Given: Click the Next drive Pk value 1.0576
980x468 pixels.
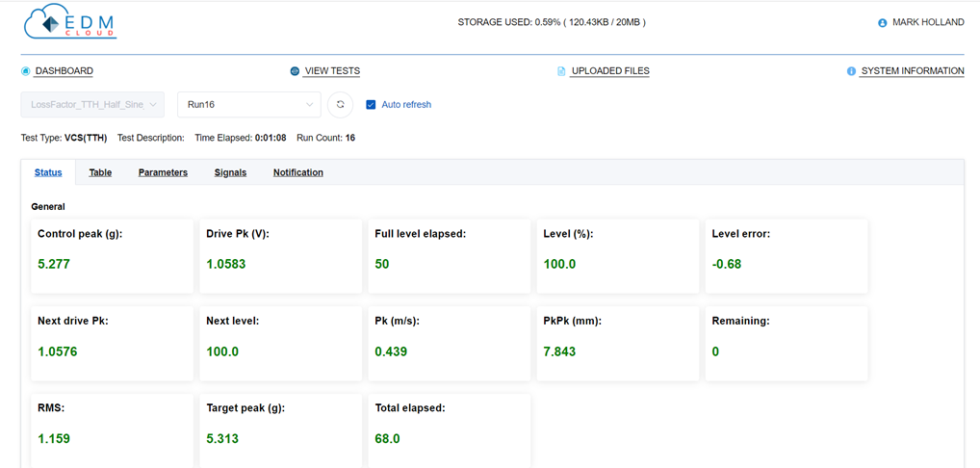Looking at the screenshot, I should click(x=58, y=351).
